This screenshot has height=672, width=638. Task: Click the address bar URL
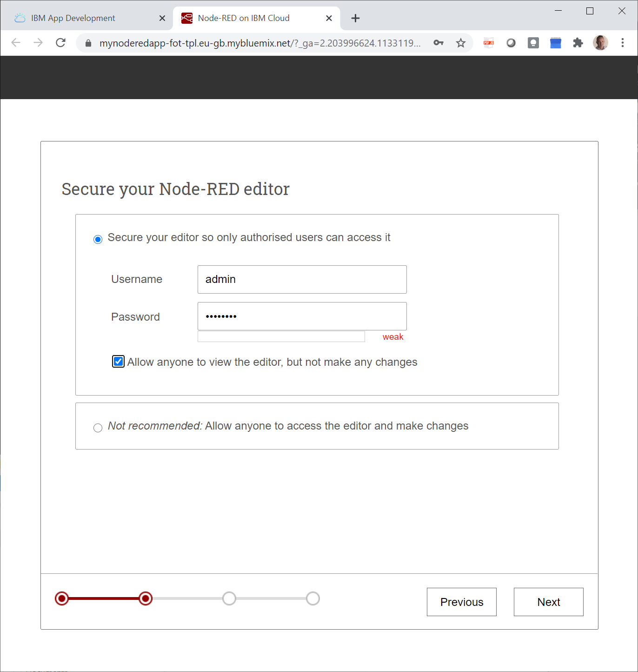coord(260,43)
